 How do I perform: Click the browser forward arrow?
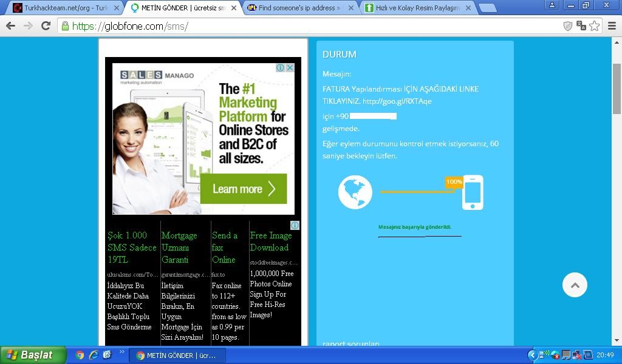pos(28,26)
